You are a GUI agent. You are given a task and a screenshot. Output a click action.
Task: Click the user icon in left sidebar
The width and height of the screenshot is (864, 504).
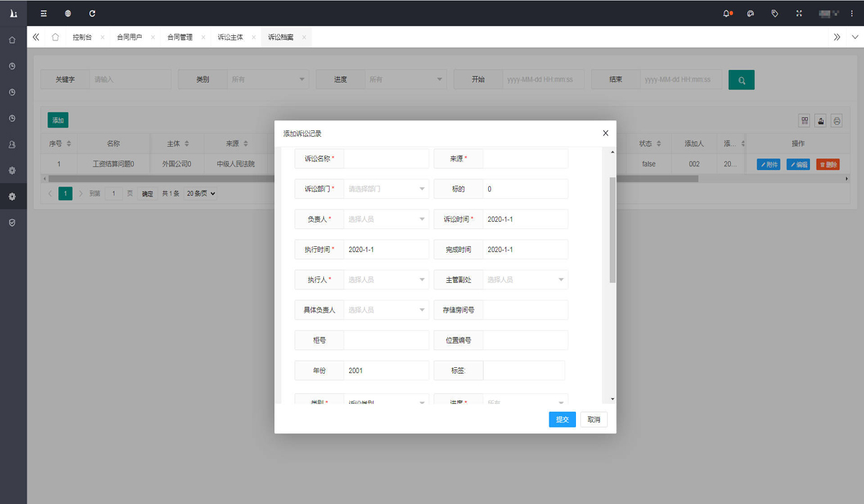click(x=12, y=145)
